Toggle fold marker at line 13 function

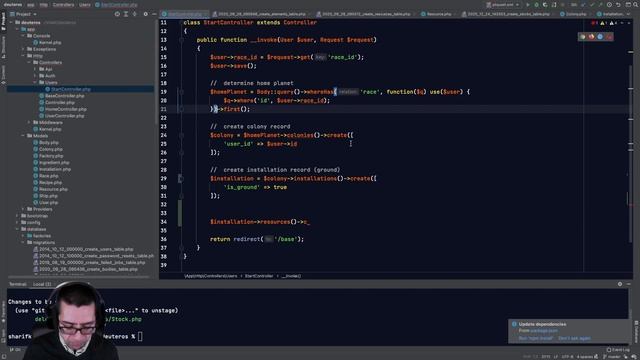[x=181, y=40]
